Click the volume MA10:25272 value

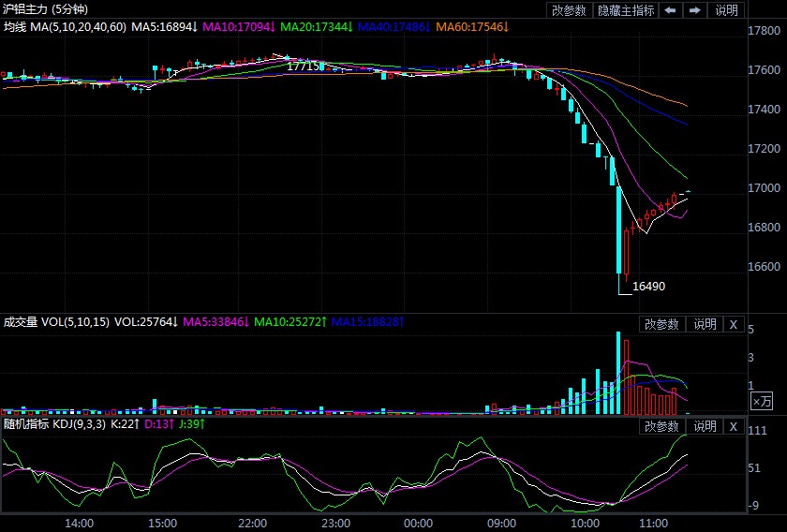pos(290,321)
